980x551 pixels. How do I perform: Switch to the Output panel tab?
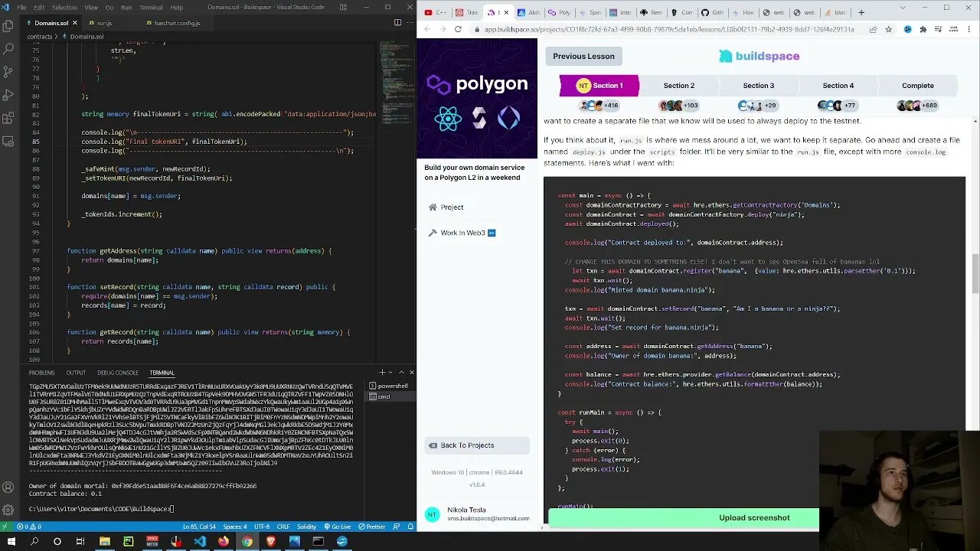[x=76, y=373]
